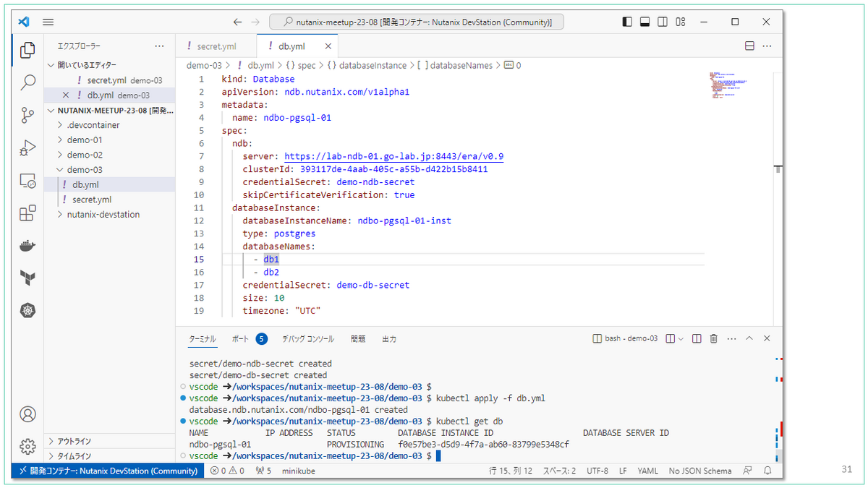Open the Docker view

pyautogui.click(x=27, y=246)
